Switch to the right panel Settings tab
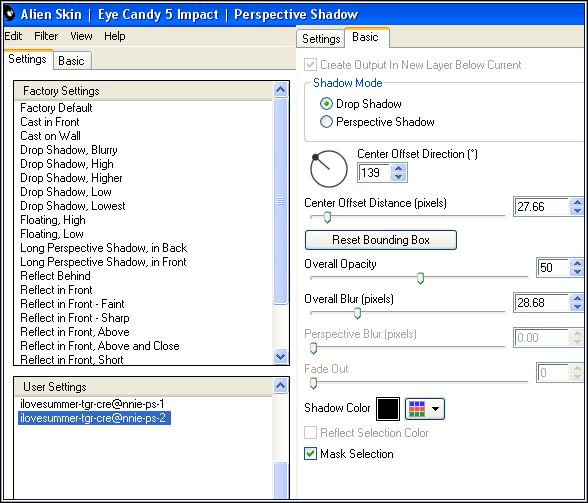The image size is (588, 503). pos(321,39)
